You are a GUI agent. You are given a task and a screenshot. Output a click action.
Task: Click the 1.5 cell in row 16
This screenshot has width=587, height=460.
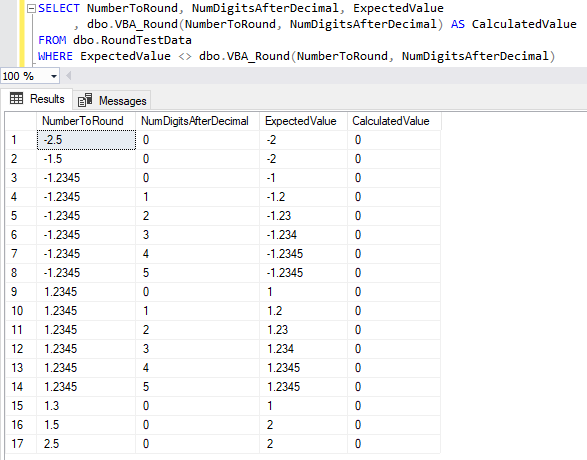(86, 425)
